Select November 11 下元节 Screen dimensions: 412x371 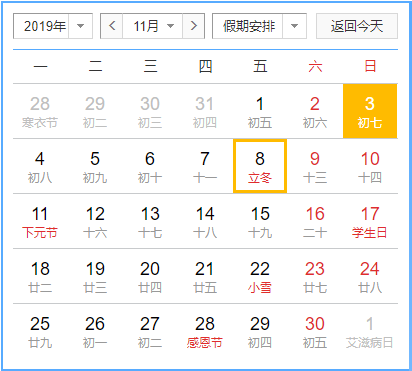[40, 221]
